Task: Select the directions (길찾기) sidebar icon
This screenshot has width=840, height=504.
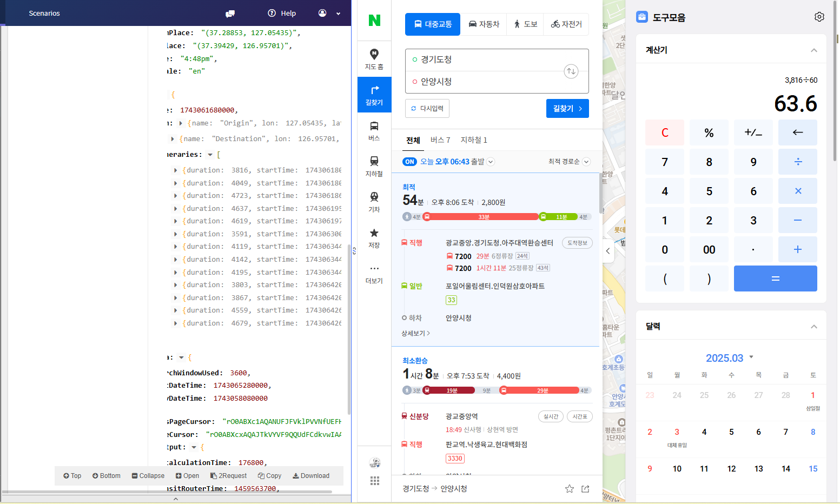Action: point(374,95)
